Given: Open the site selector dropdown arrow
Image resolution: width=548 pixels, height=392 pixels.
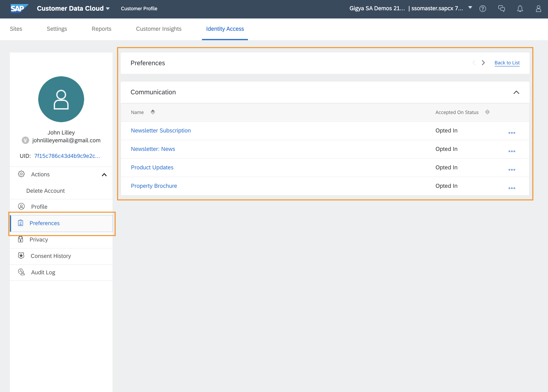Looking at the screenshot, I should click(470, 7).
